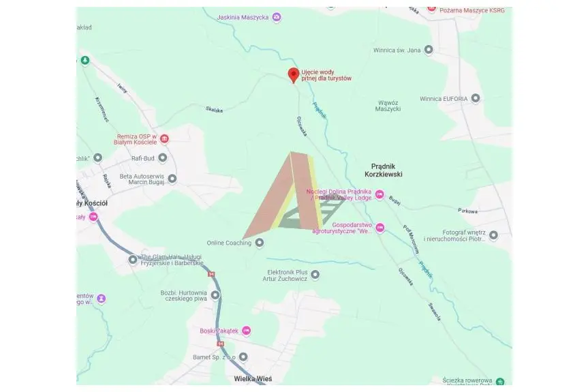
Task: Click the Bamet Sp. z o.o marker
Action: tap(243, 357)
